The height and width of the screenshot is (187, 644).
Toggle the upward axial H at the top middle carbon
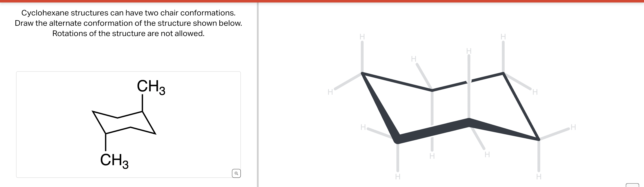pyautogui.click(x=469, y=51)
